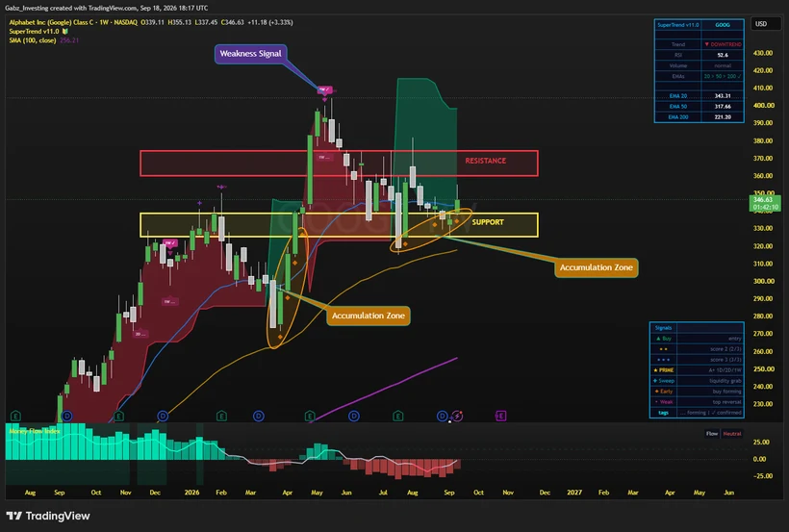Open the earnings marker above Feb 2026
Image resolution: width=789 pixels, height=532 pixels.
tap(221, 417)
